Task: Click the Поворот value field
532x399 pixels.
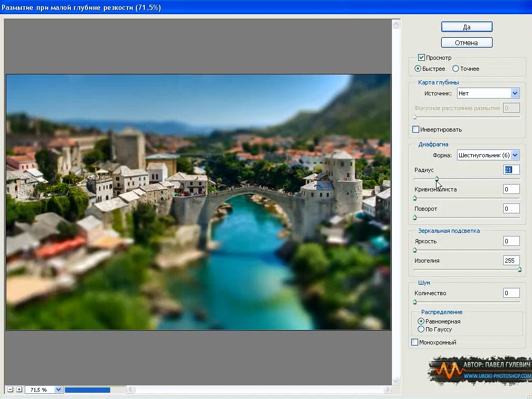Action: [x=512, y=209]
